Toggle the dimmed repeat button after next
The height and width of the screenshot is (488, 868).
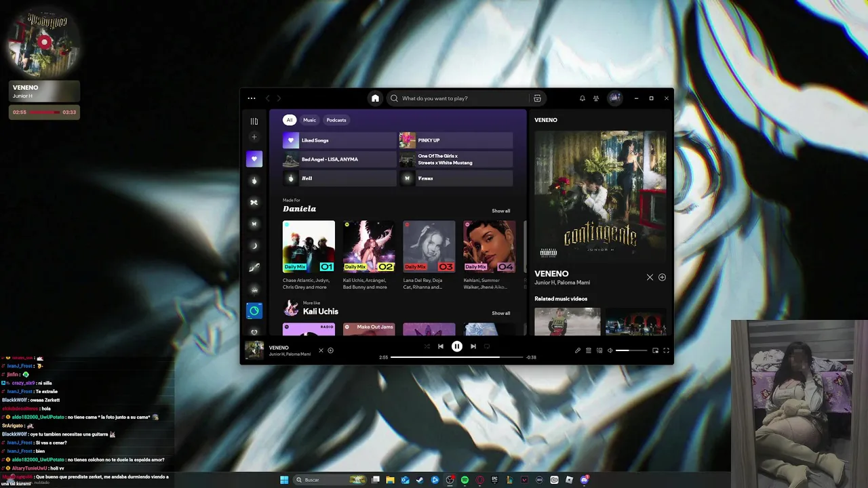[x=487, y=346]
